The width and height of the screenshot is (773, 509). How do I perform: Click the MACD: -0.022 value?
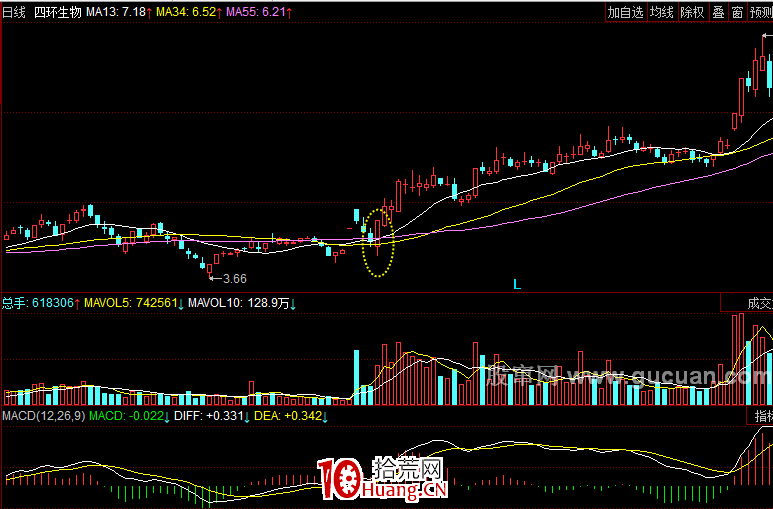tap(130, 416)
